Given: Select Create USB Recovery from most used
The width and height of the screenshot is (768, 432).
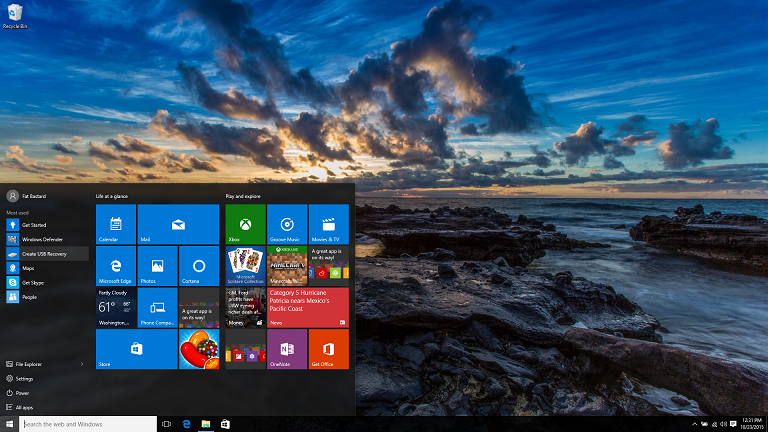Looking at the screenshot, I should 44,254.
